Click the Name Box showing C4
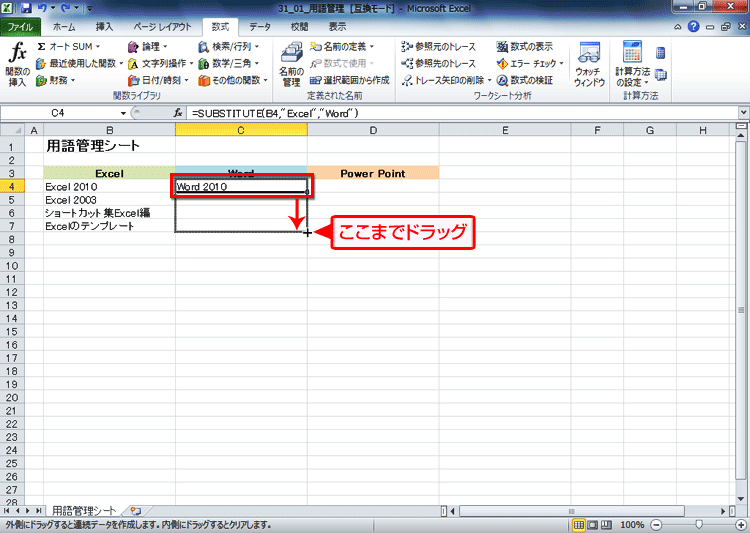Screen dimensions: 750x533 pyautogui.click(x=58, y=113)
